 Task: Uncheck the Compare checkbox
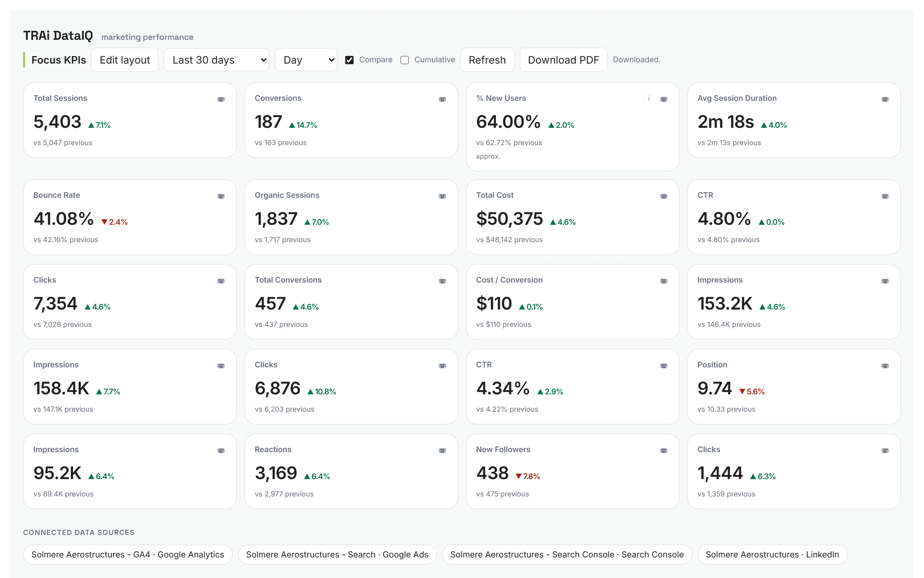tap(349, 60)
